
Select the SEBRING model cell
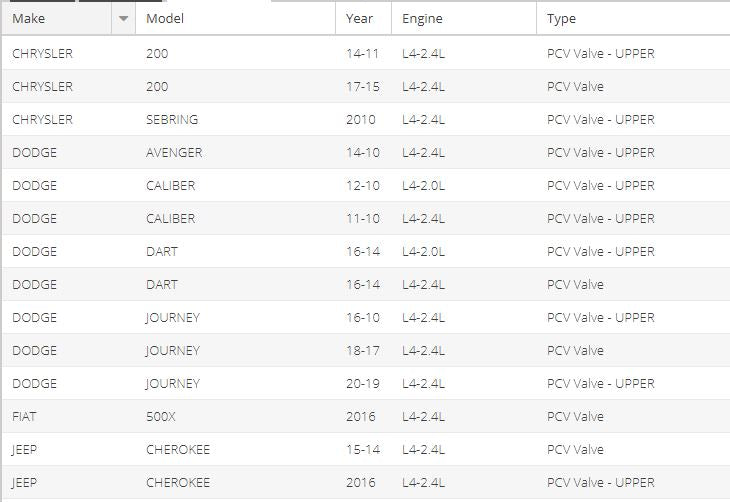172,119
